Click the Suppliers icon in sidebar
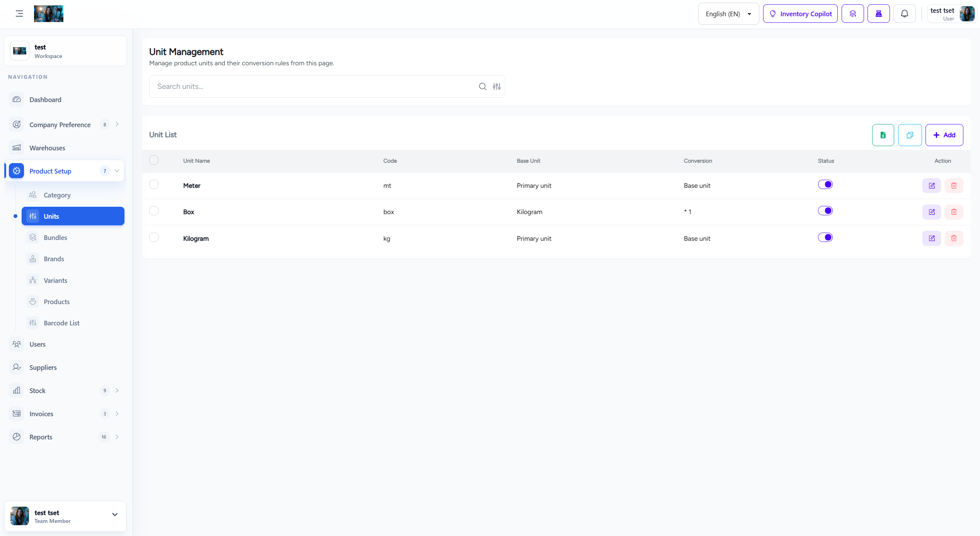Viewport: 980px width, 536px height. [x=17, y=367]
